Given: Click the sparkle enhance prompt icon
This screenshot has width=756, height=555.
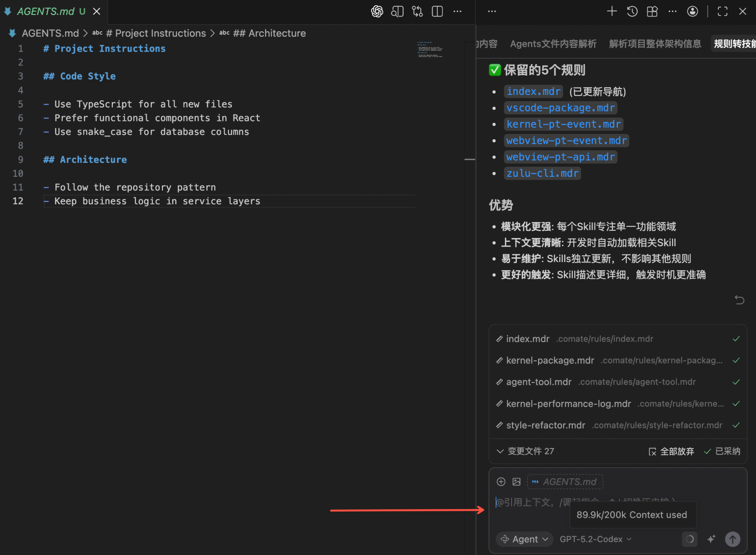Looking at the screenshot, I should point(711,539).
